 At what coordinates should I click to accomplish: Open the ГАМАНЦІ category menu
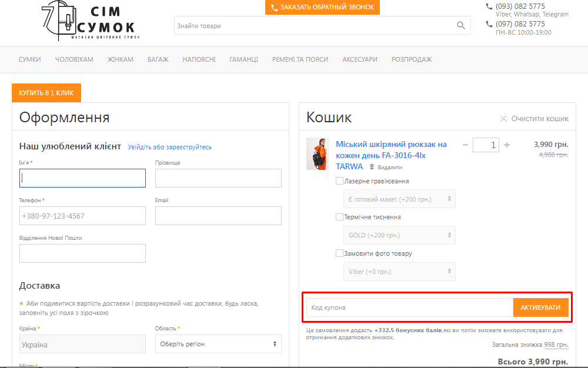[243, 59]
